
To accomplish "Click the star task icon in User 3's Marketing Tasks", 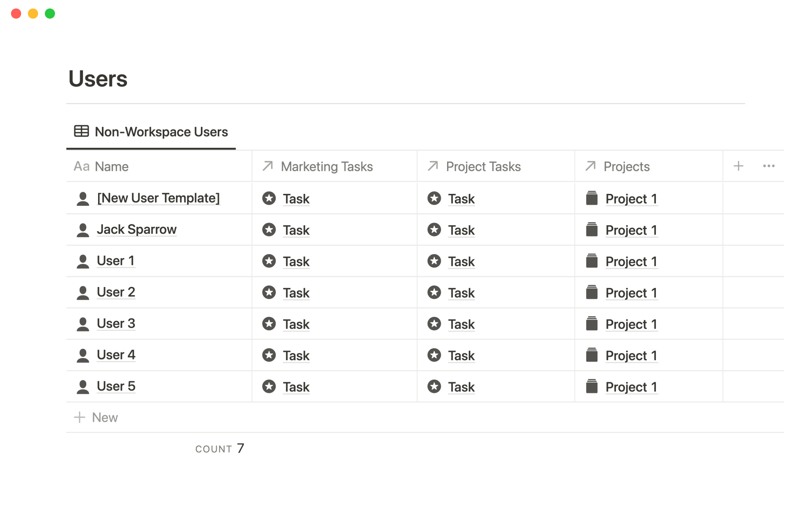I will (269, 324).
